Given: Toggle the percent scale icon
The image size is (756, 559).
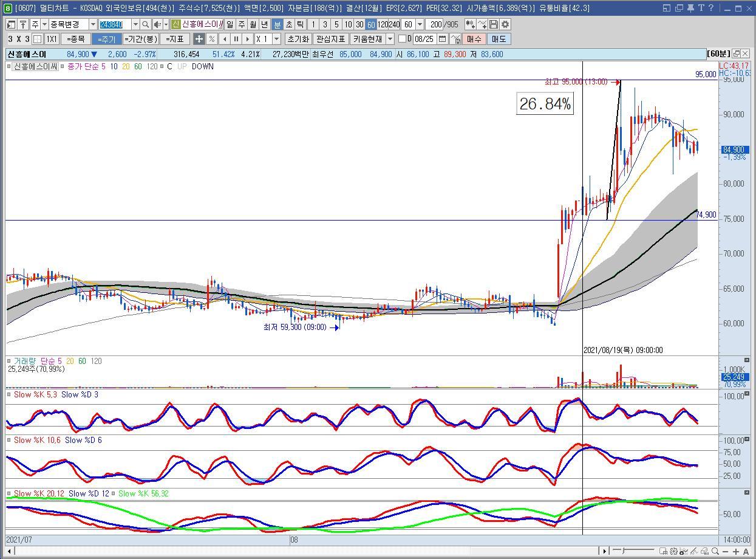Looking at the screenshot, I should click(x=211, y=39).
